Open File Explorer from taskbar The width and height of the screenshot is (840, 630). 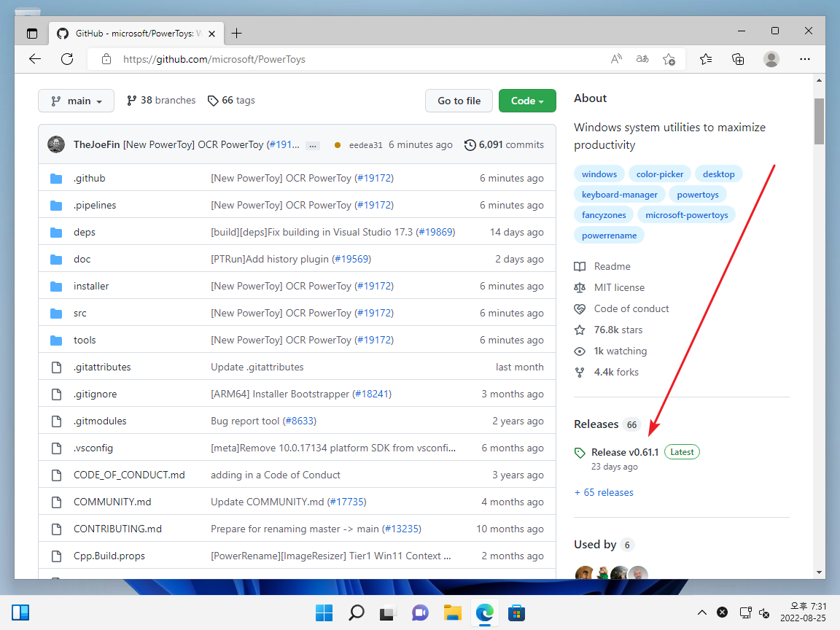point(453,612)
